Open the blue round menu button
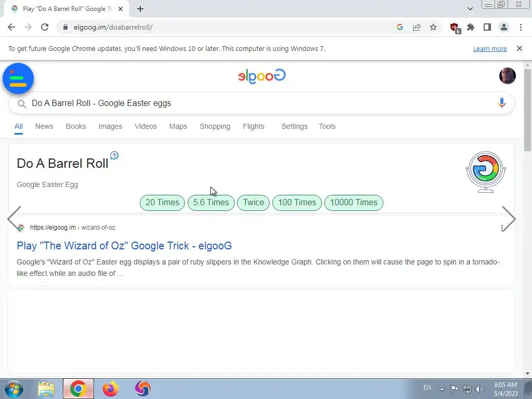532x399 pixels. point(18,78)
